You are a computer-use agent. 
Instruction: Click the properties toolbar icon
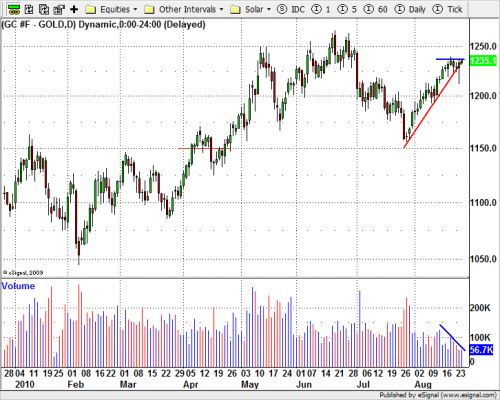point(59,9)
